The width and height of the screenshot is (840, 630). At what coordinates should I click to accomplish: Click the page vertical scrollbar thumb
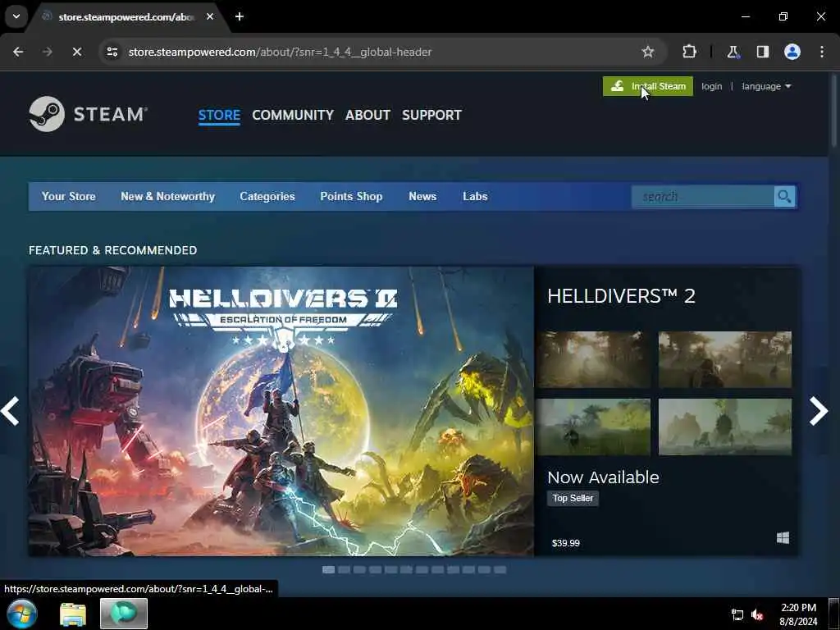click(834, 110)
